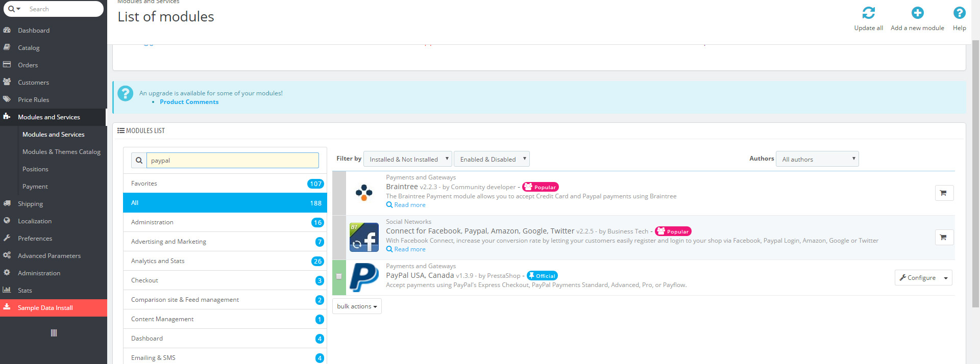Click the Product Comments upgrade link

tap(189, 102)
